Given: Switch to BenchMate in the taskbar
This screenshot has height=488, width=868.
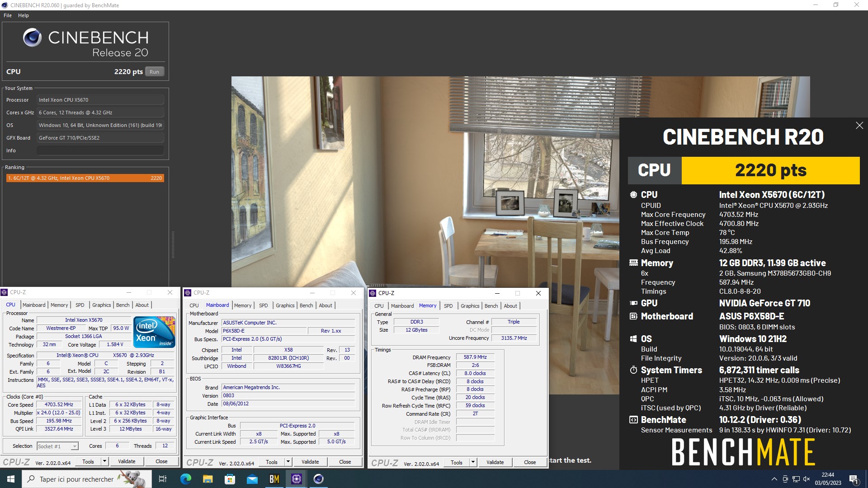Looking at the screenshot, I should click(x=274, y=479).
